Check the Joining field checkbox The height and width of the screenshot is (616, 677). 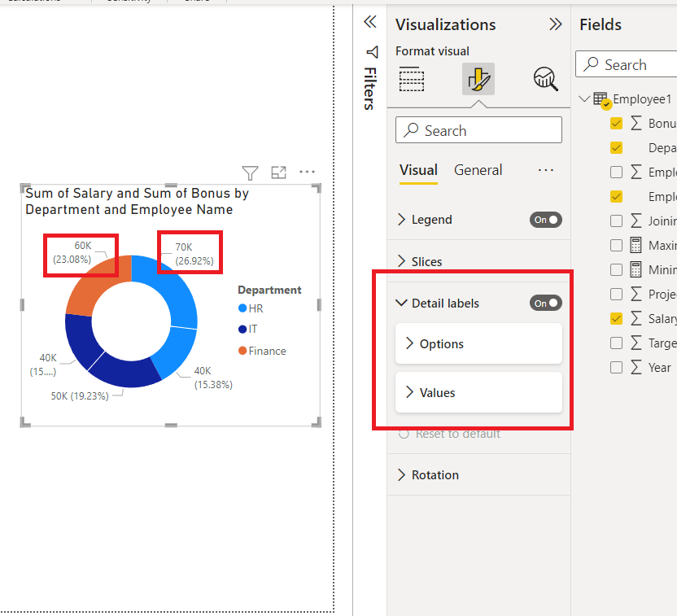point(616,221)
